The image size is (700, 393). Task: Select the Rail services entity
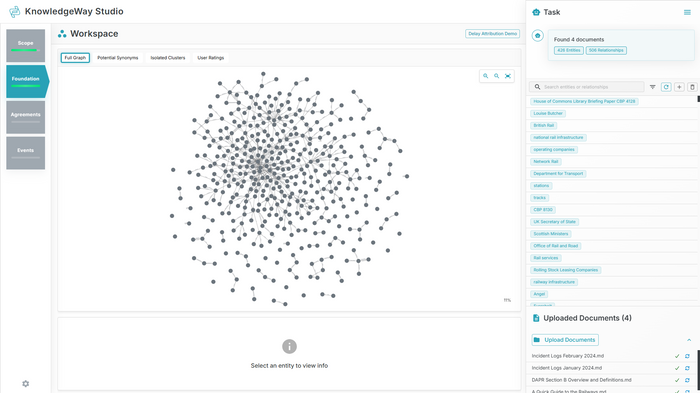tap(546, 258)
